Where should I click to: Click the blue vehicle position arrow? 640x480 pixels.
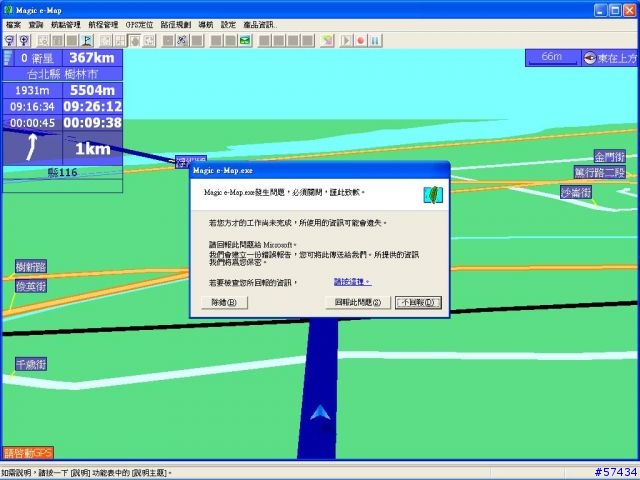pyautogui.click(x=320, y=412)
